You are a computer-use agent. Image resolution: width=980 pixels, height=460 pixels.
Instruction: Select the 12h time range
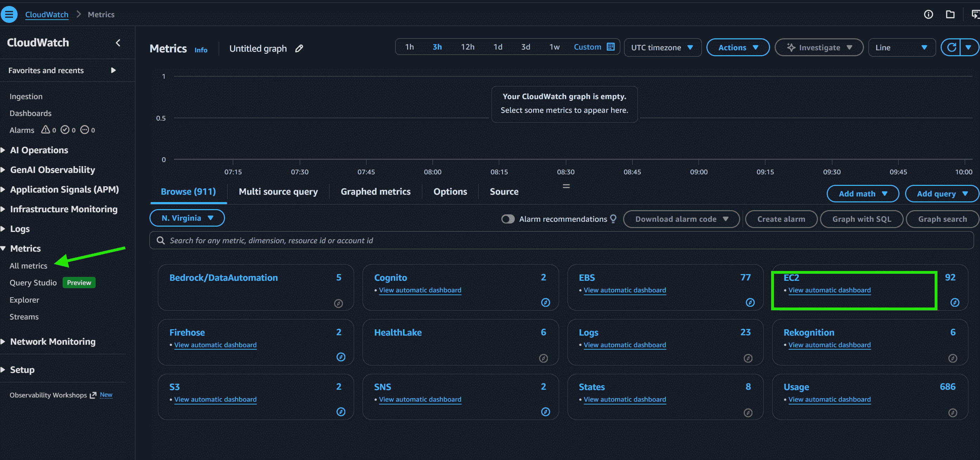(x=468, y=47)
